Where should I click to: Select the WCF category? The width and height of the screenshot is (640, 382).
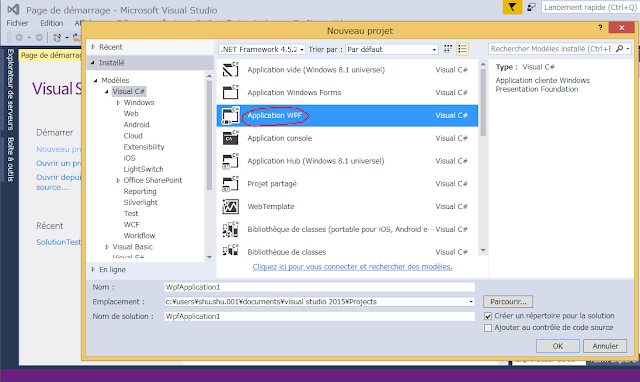pyautogui.click(x=132, y=224)
